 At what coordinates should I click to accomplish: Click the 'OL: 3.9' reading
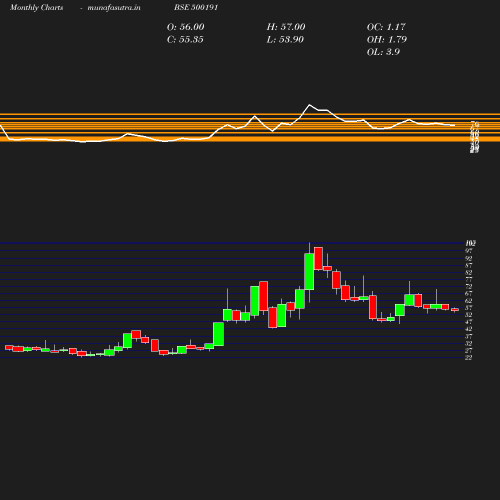[x=383, y=52]
